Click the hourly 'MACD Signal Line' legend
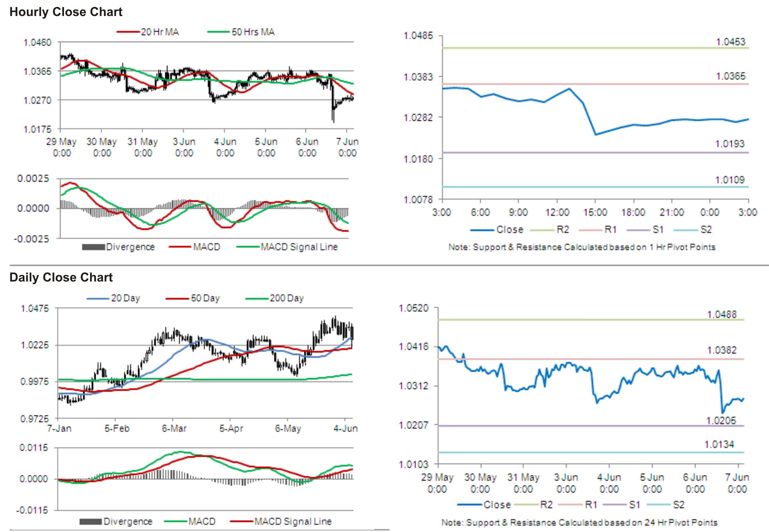The width and height of the screenshot is (769, 532). pyautogui.click(x=287, y=247)
